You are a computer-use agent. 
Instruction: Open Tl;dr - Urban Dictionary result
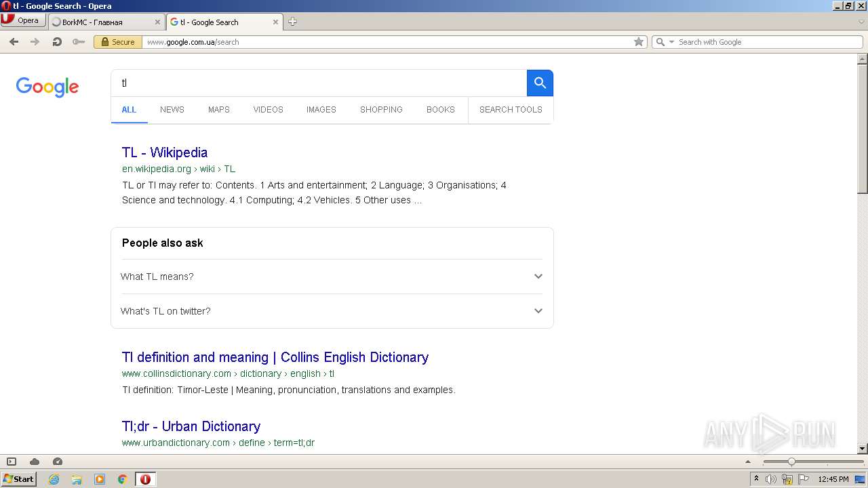point(191,426)
